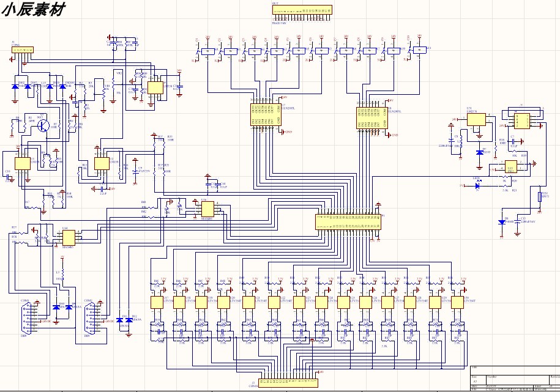Image resolution: width=560 pixels, height=392 pixels.
Task: Click inductor L3 under the 5V label
Action: (x=62, y=274)
